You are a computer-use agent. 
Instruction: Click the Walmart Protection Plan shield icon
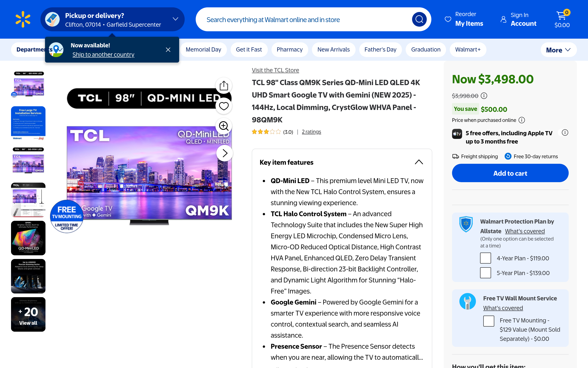466,224
